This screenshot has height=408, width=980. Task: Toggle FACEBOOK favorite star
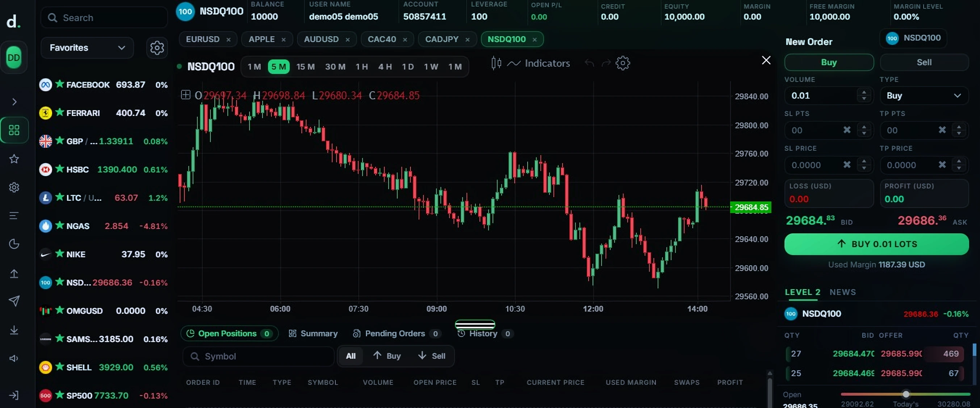coord(60,84)
